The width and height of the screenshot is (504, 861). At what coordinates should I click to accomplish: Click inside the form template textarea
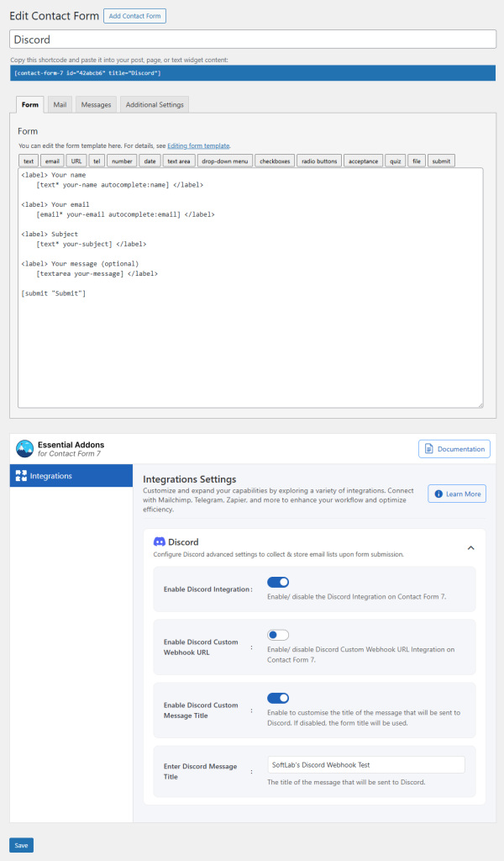click(250, 288)
